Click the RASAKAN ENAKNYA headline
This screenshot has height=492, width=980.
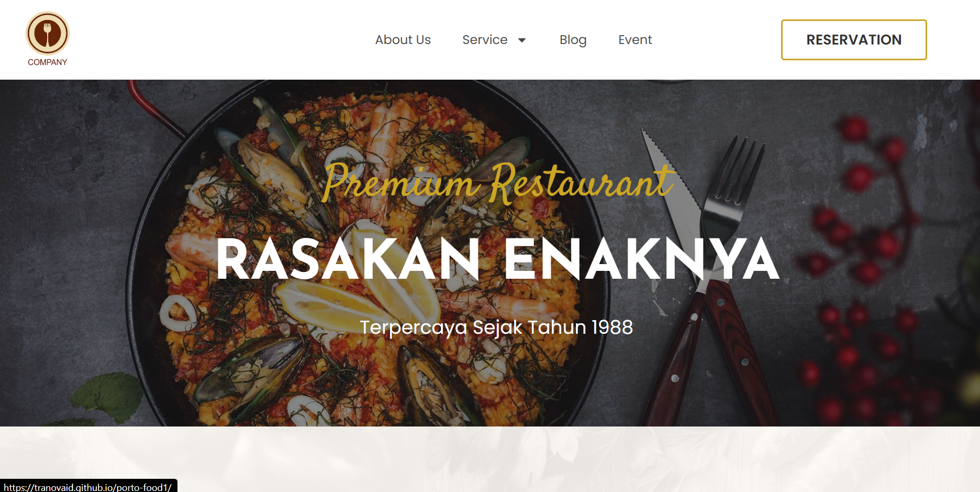pos(497,259)
